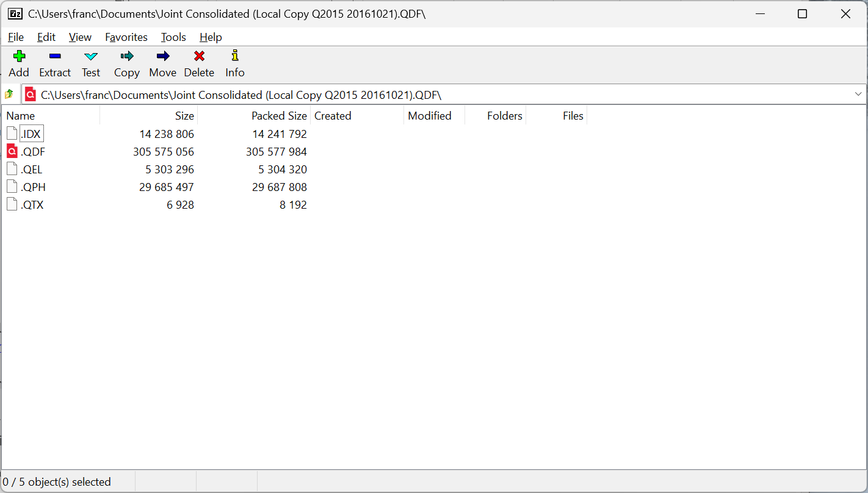The image size is (868, 493).
Task: Open the Tools menu
Action: pyautogui.click(x=173, y=37)
